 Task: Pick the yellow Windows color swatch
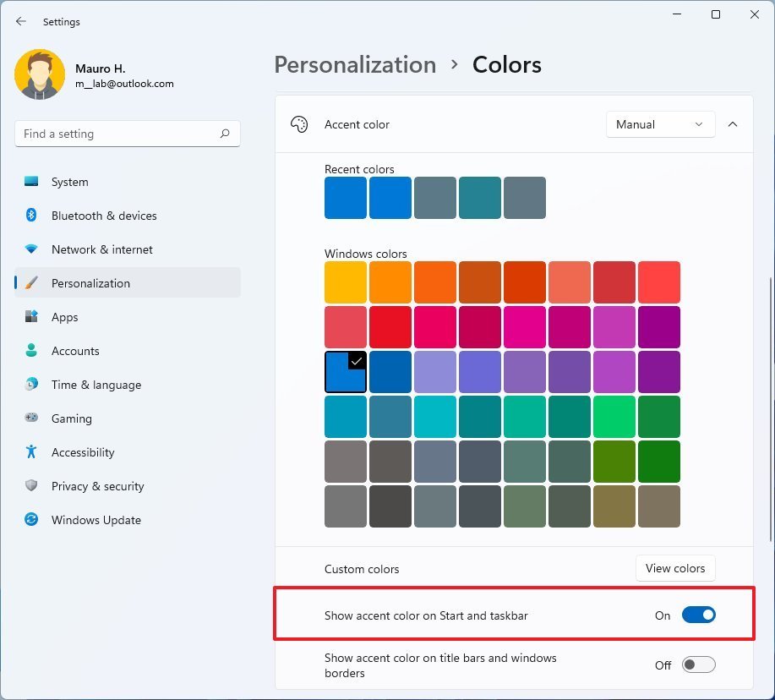pos(345,282)
